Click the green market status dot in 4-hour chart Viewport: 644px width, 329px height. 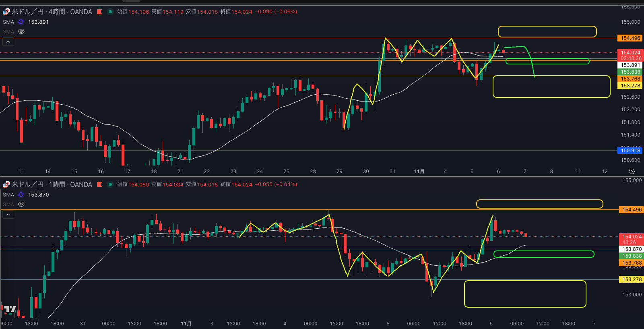[110, 12]
